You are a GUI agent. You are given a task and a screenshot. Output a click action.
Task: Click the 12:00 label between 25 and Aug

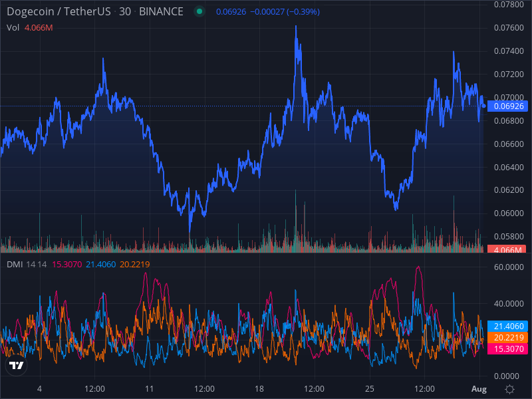click(x=424, y=389)
